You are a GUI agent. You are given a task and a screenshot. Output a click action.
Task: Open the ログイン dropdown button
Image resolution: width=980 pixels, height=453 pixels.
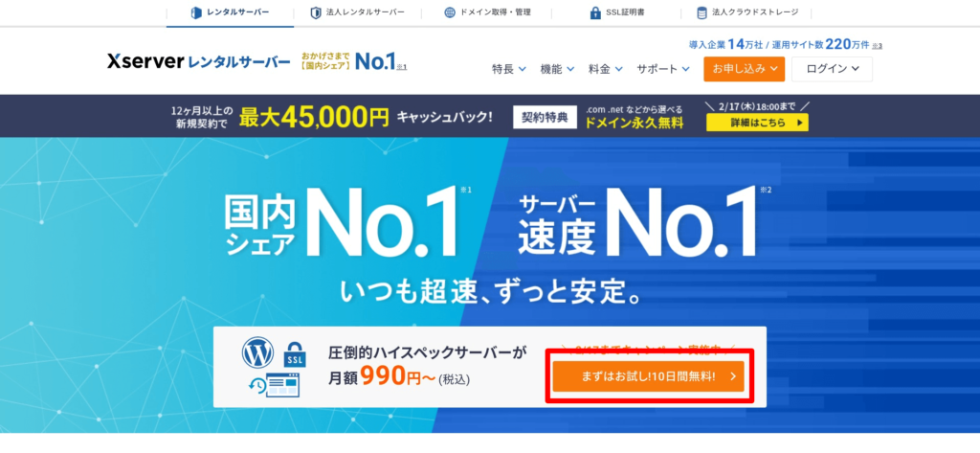point(832,69)
